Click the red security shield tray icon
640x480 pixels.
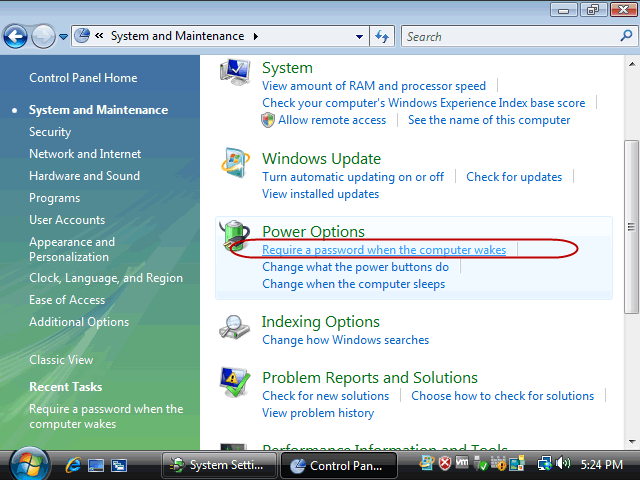coord(444,463)
